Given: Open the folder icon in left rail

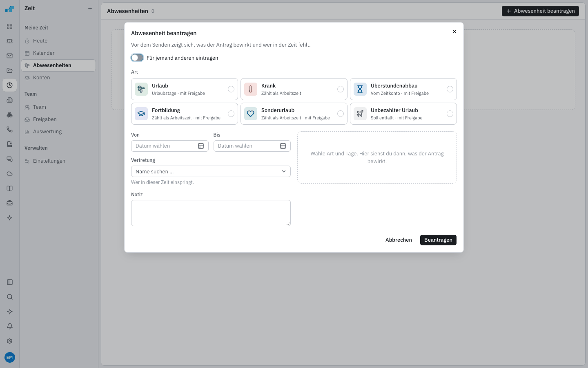Looking at the screenshot, I should click(x=10, y=71).
